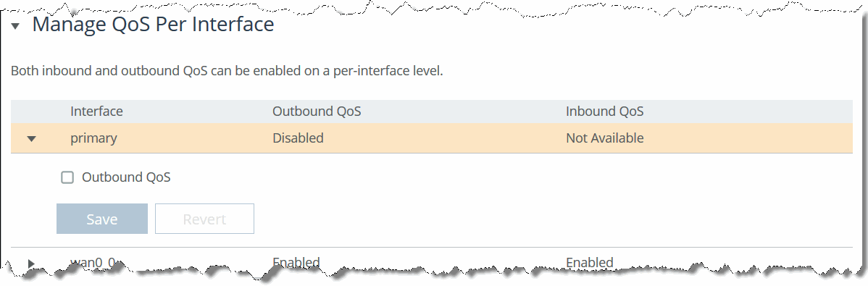Click the per-interface QoS description text
Image resolution: width=868 pixels, height=286 pixels.
click(x=227, y=72)
